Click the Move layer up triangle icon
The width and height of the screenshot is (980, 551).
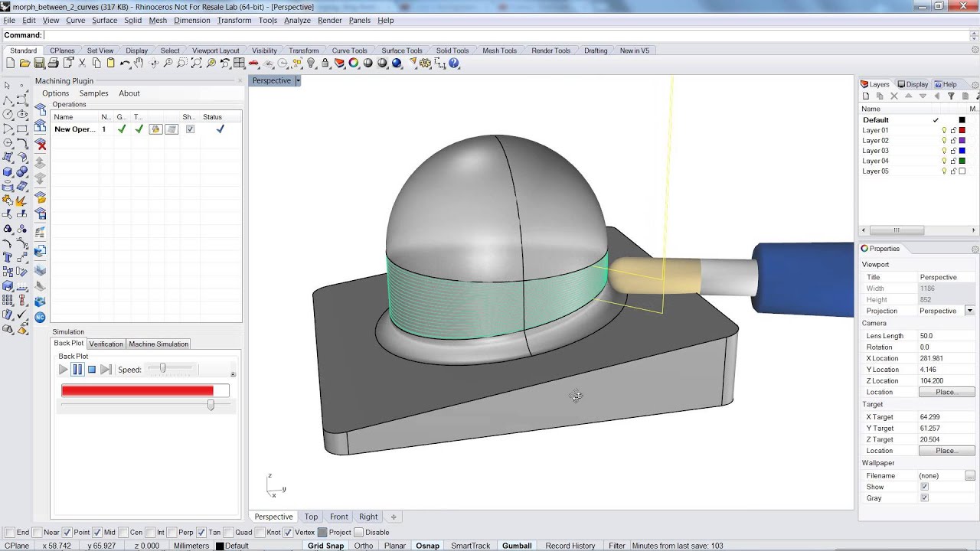click(909, 96)
